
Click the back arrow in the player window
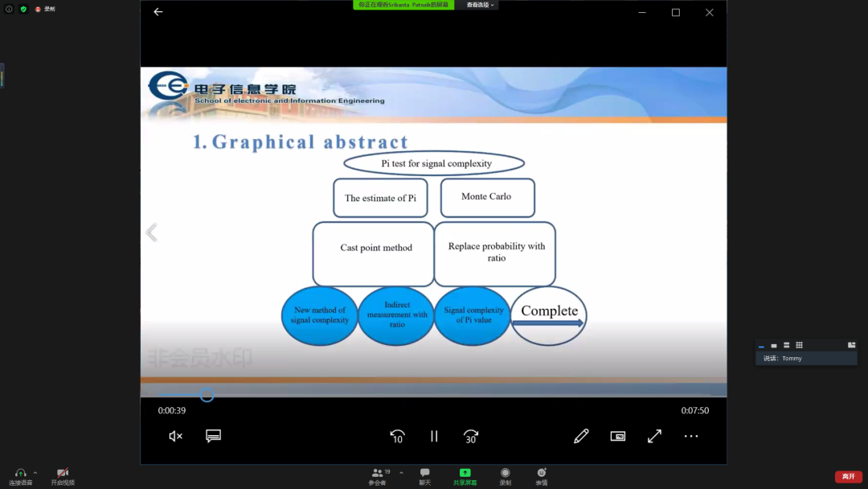(158, 11)
